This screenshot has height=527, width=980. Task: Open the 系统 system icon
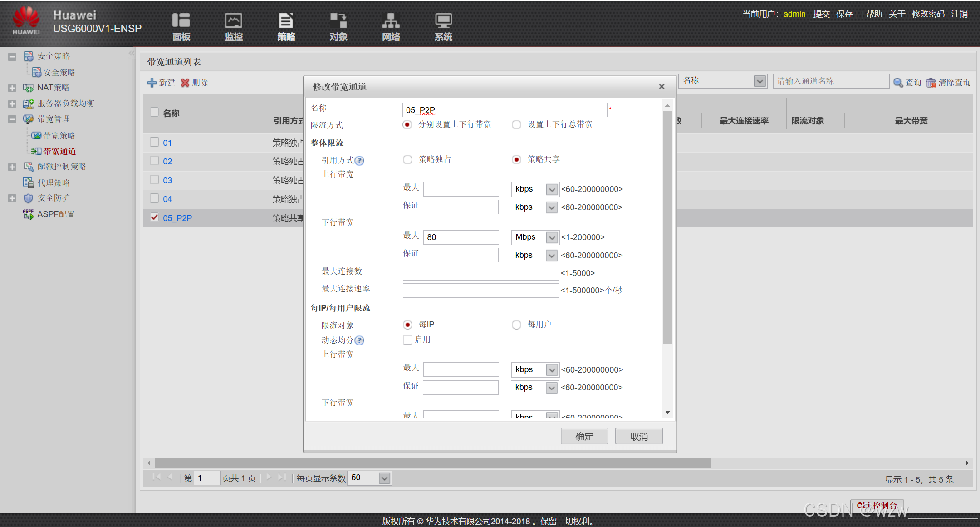point(443,26)
